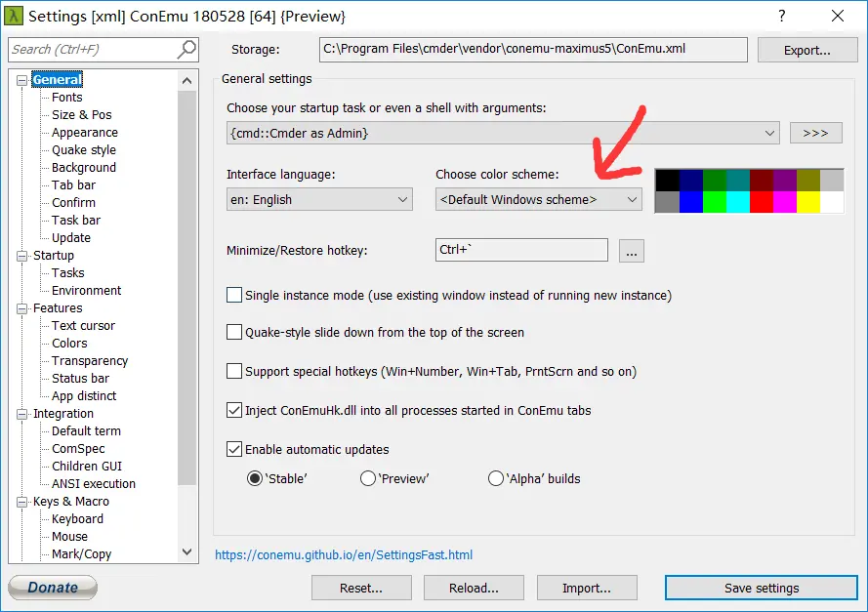Viewport: 868px width, 612px height.
Task: Open Task bar settings page
Action: [x=76, y=221]
